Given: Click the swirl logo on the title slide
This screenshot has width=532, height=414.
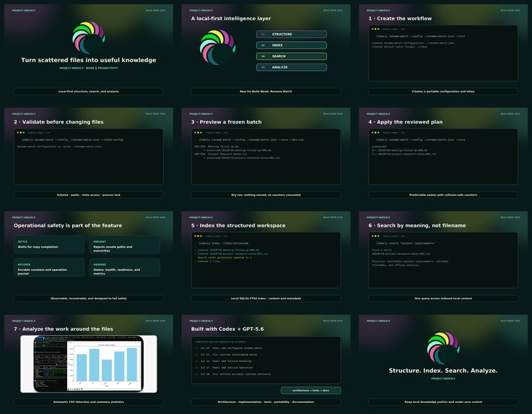Looking at the screenshot, I should (89, 38).
